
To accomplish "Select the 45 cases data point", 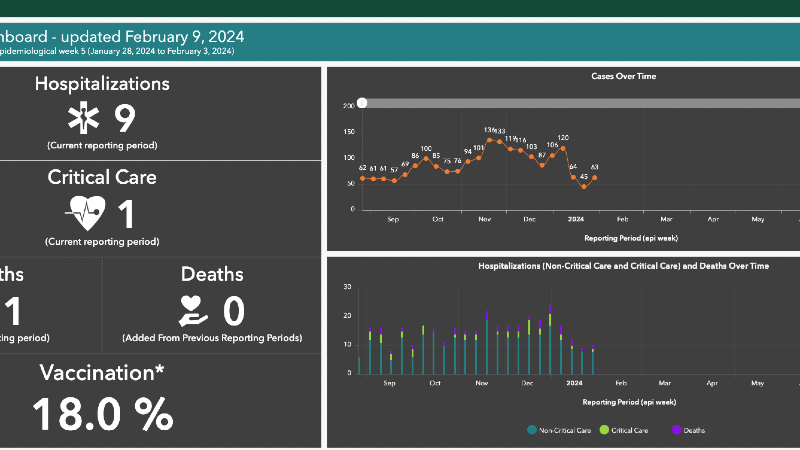I will [584, 187].
